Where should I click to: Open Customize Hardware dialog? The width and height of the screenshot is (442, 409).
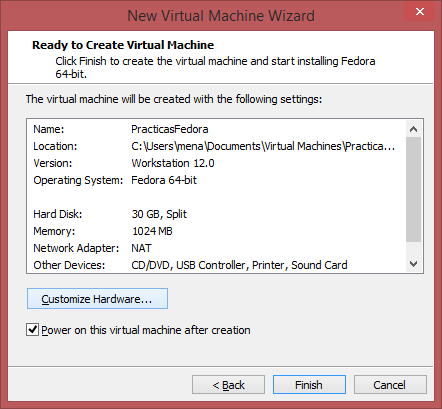tap(97, 299)
